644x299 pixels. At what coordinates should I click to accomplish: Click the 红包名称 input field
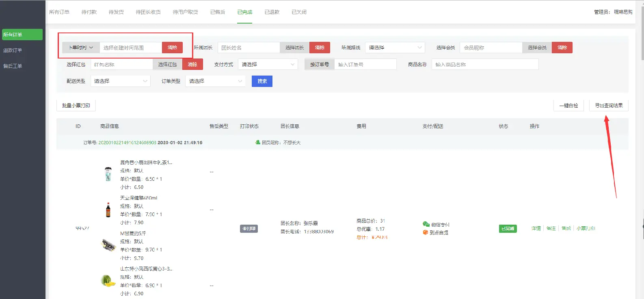click(121, 64)
